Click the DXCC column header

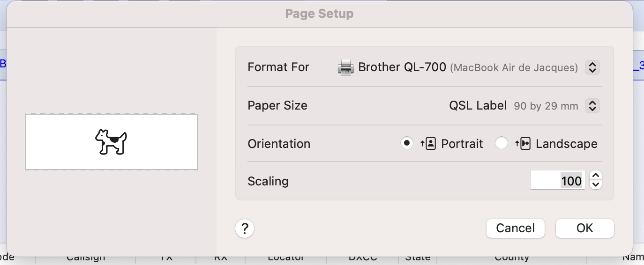point(363,258)
